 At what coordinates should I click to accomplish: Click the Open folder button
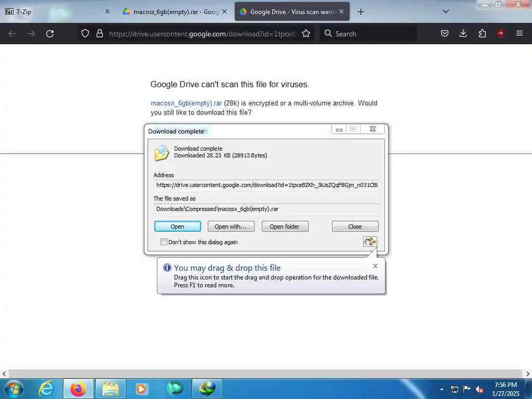[285, 227]
